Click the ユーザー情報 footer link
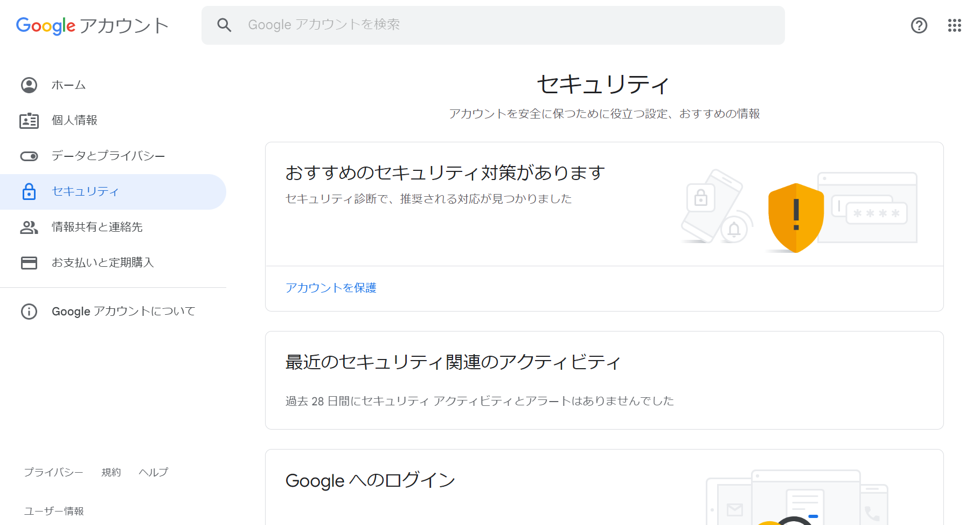This screenshot has height=525, width=980. (x=54, y=511)
